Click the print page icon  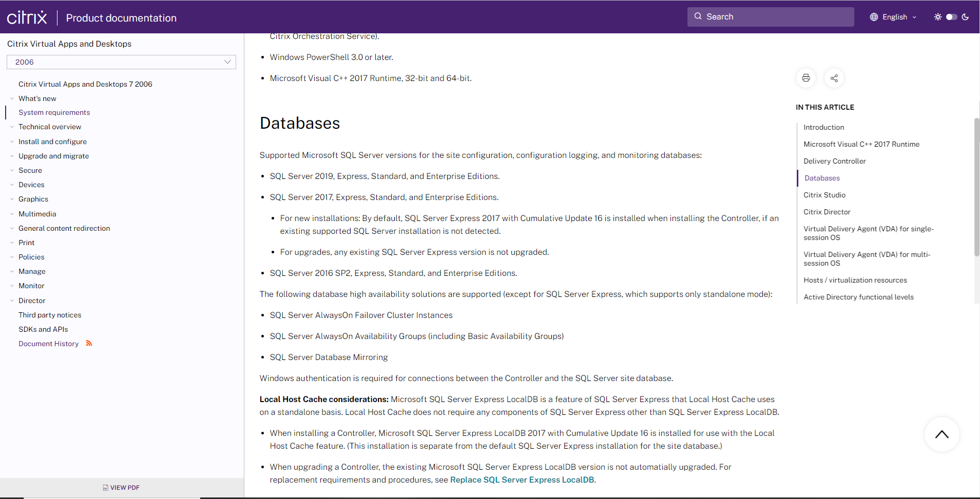pyautogui.click(x=806, y=78)
